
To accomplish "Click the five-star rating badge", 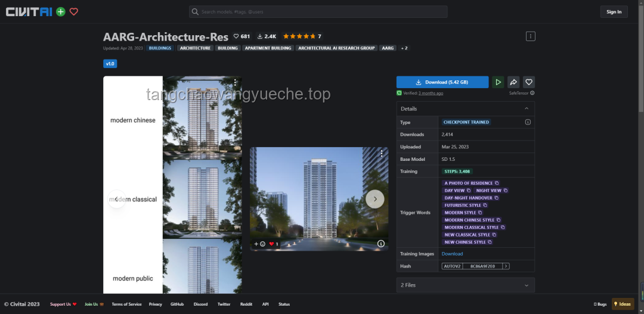I will [x=302, y=36].
